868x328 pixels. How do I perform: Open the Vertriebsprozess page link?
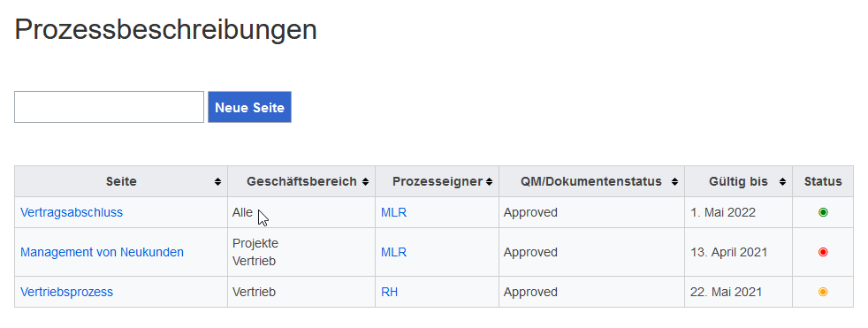66,292
